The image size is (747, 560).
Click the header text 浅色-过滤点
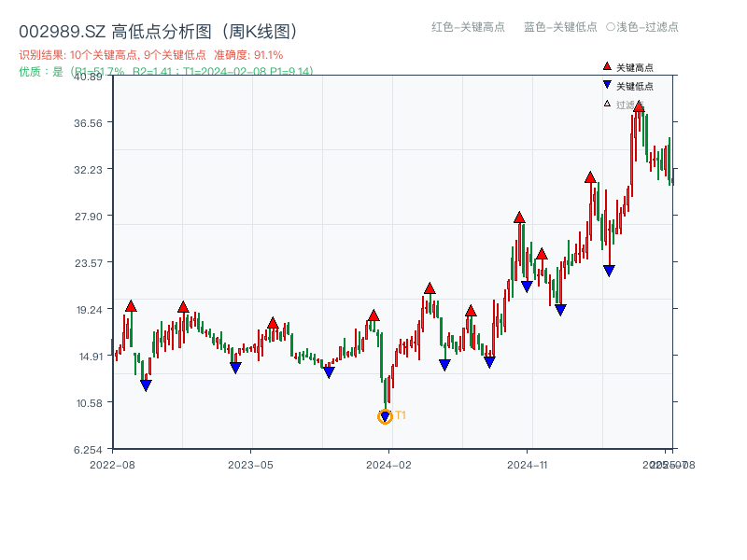pos(647,27)
